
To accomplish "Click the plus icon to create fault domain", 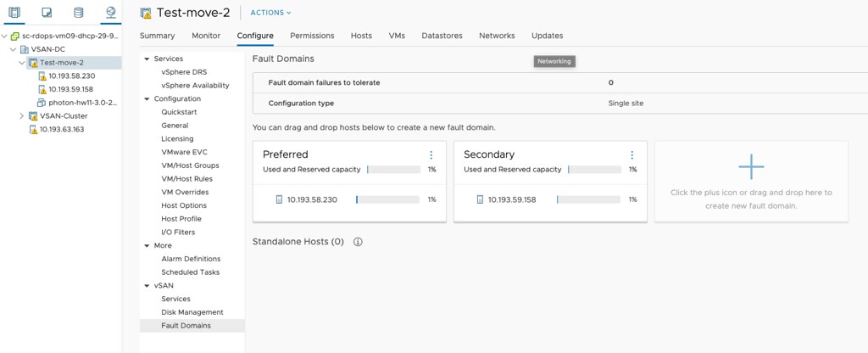I will point(751,168).
